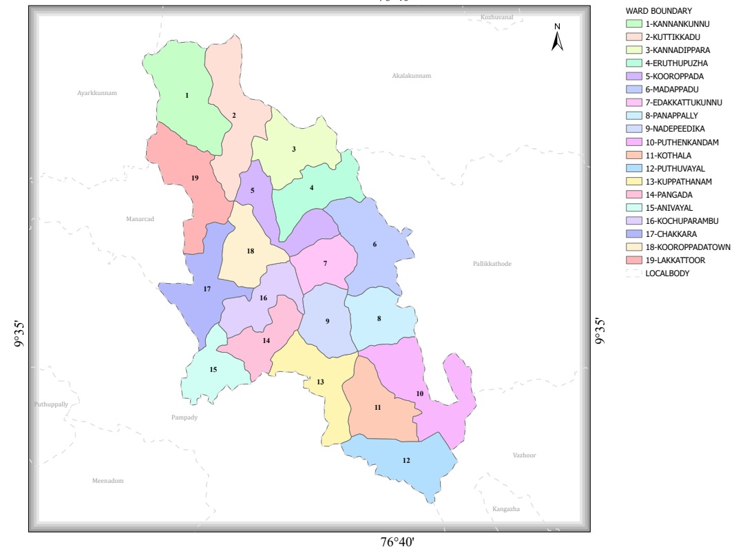
Task: Click the WARD BOUNDARY legend heading
Action: pos(659,10)
